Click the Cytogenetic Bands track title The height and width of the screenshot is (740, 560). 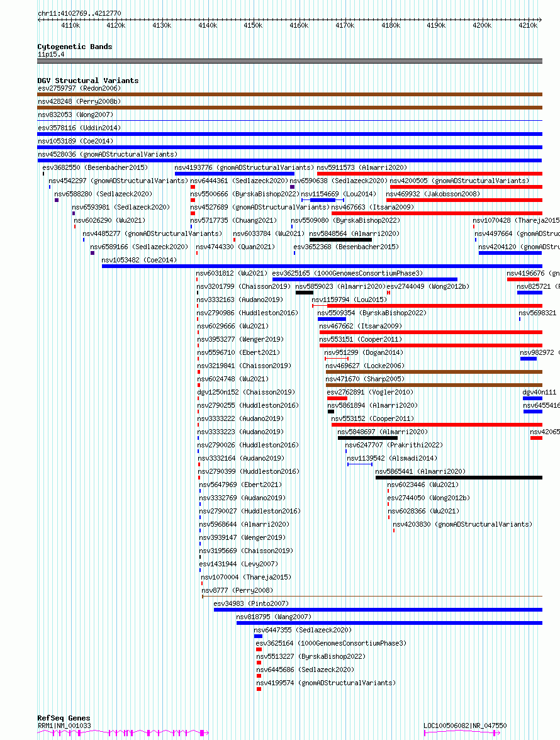[x=74, y=47]
